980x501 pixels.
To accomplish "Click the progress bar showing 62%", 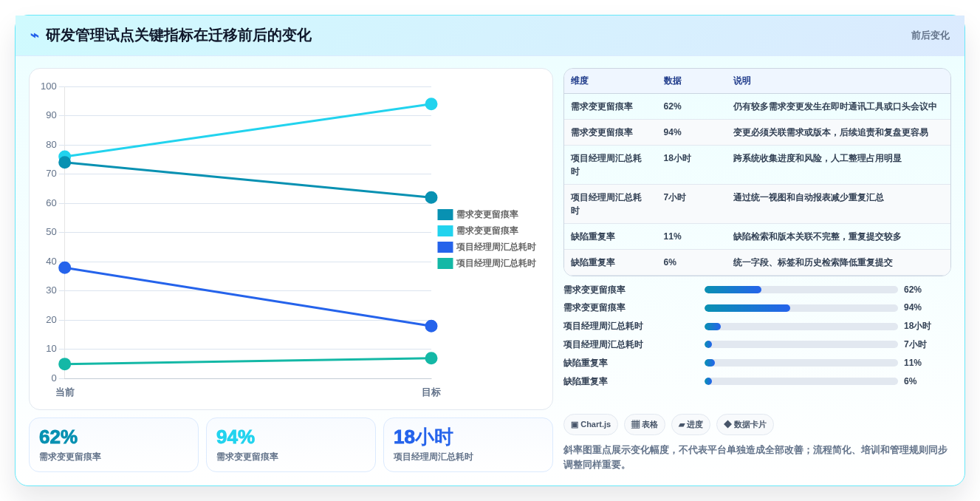I will (801, 290).
